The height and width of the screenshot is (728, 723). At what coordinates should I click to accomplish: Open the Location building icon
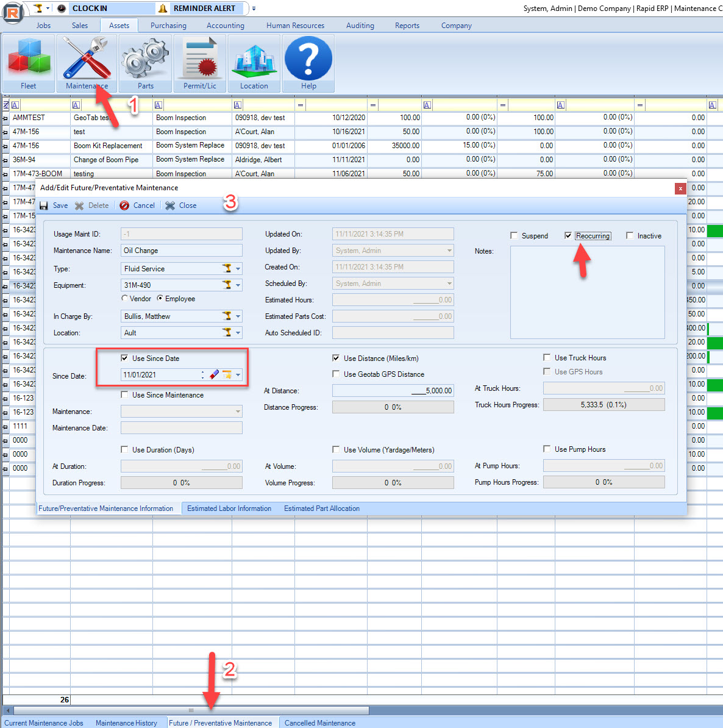254,63
